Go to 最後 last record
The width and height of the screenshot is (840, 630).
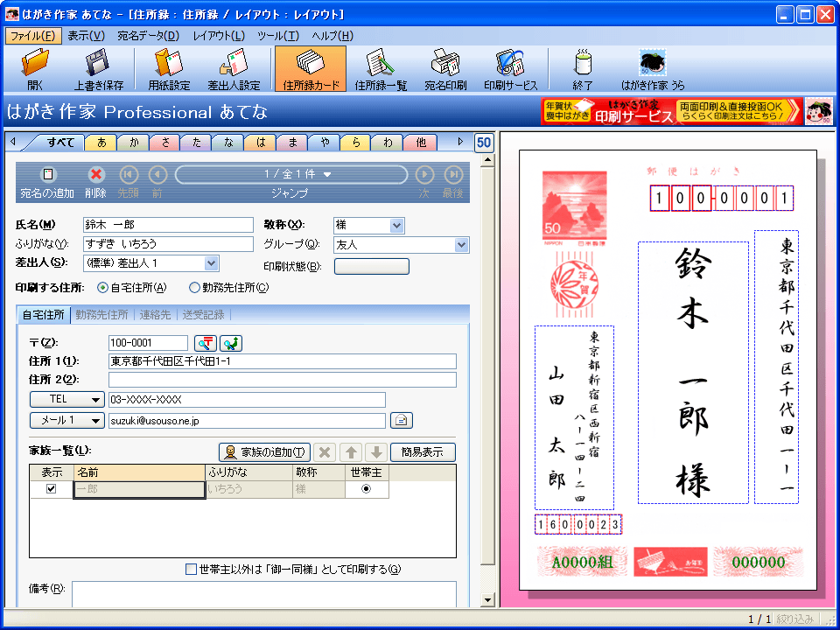(453, 175)
